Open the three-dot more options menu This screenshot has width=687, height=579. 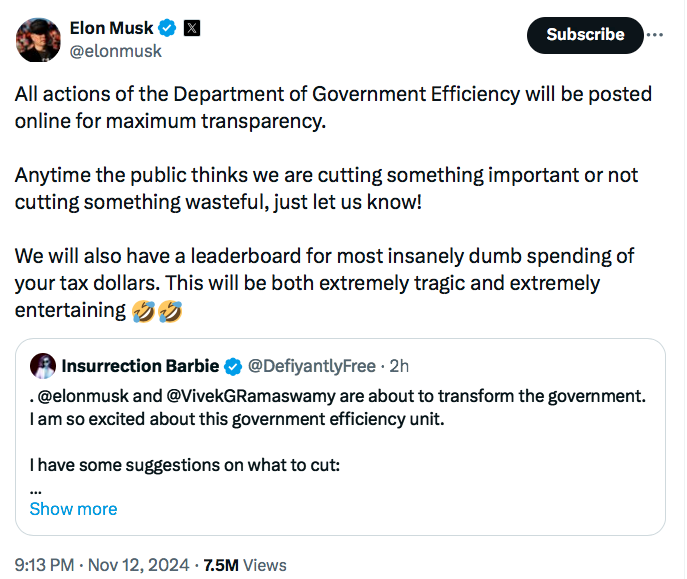655,35
